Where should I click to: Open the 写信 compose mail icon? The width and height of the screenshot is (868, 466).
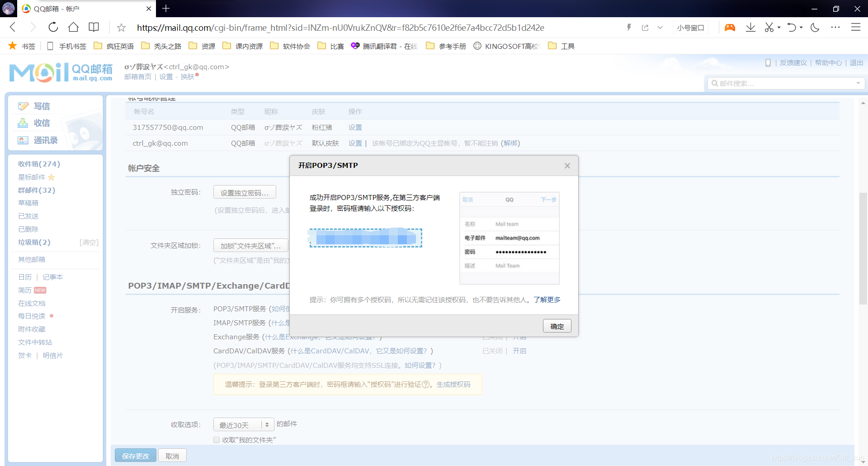(x=24, y=106)
